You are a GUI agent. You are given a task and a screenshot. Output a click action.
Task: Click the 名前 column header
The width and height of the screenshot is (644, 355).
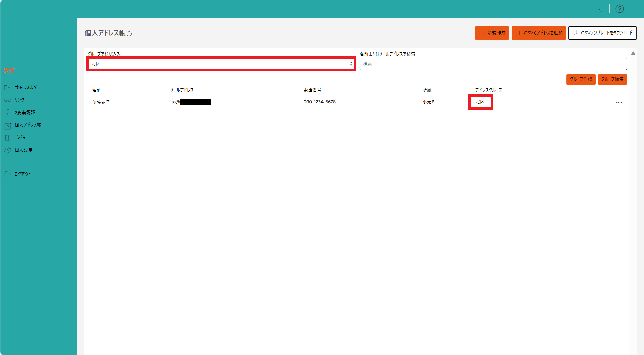[x=97, y=90]
